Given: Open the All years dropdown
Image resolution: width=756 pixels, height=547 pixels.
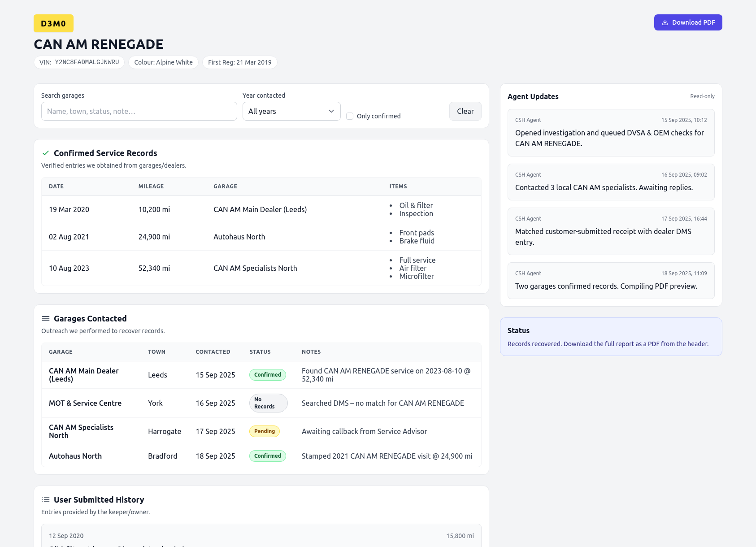Looking at the screenshot, I should coord(291,111).
